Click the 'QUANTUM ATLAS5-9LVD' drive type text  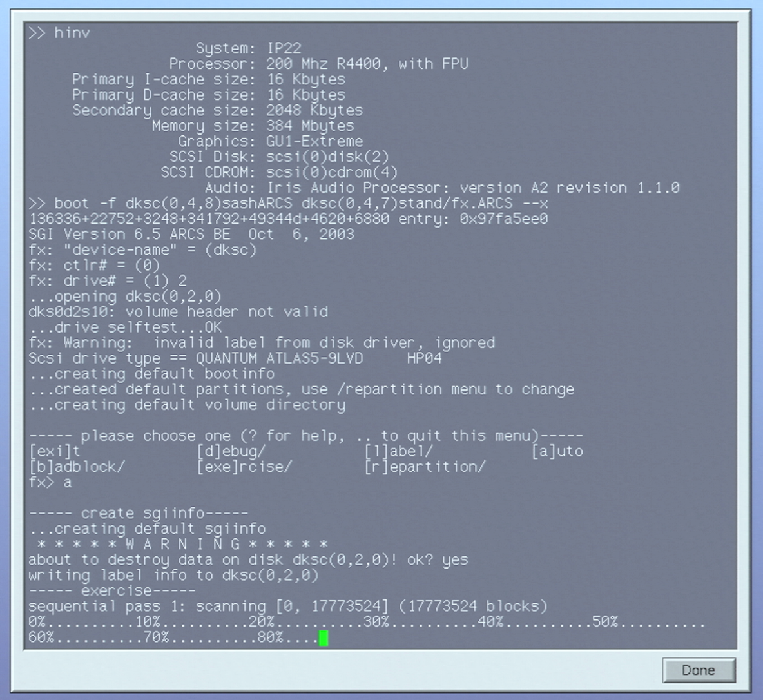click(x=279, y=358)
